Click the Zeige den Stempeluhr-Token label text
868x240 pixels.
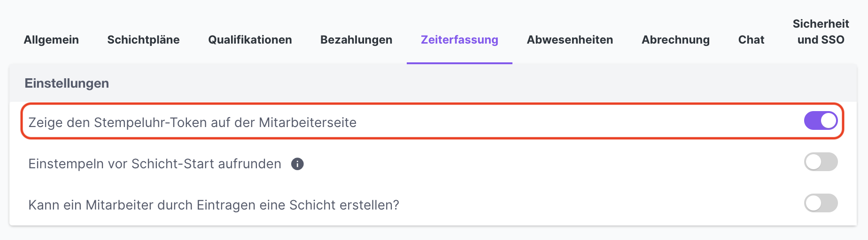tap(193, 122)
